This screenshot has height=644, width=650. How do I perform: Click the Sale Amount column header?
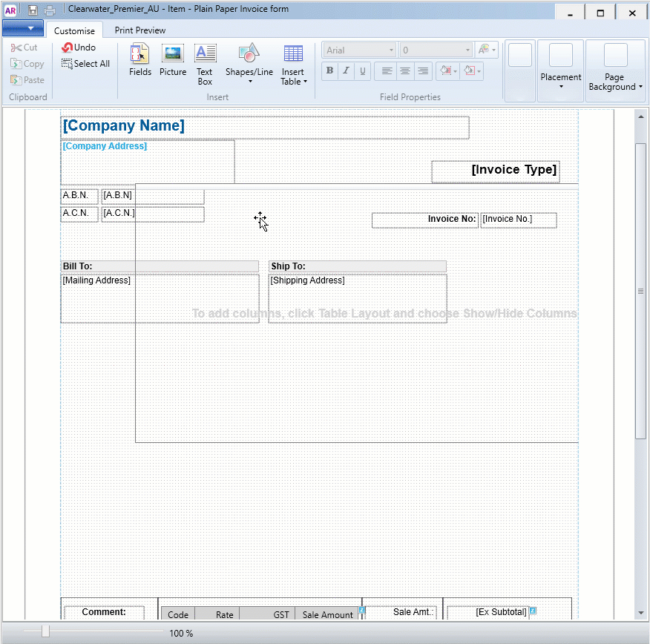tap(327, 614)
